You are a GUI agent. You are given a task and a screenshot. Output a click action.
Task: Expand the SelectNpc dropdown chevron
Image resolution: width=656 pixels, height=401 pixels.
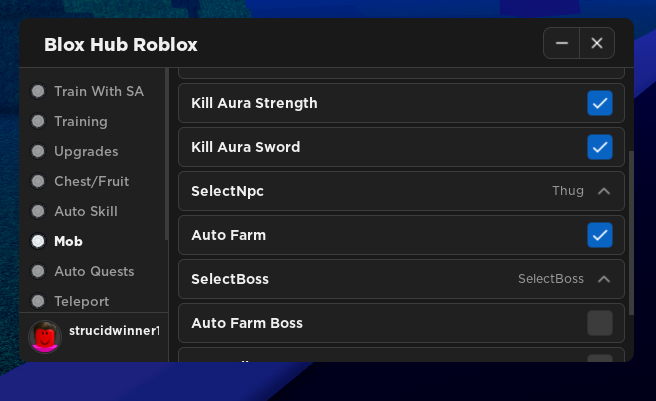[x=604, y=191]
